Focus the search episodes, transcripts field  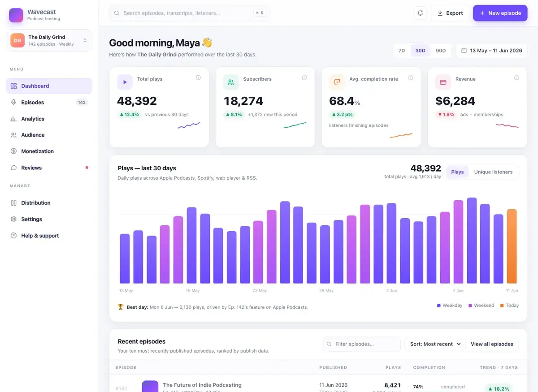coord(189,13)
